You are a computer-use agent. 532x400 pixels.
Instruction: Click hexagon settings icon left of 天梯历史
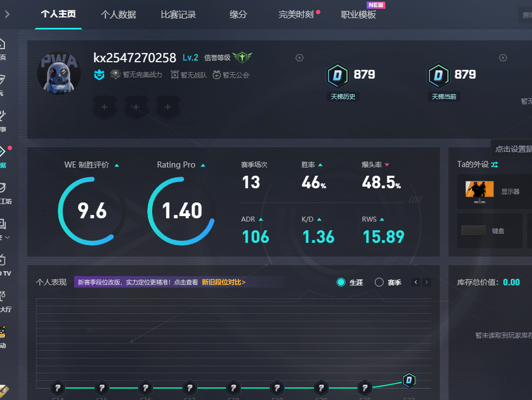click(x=299, y=58)
